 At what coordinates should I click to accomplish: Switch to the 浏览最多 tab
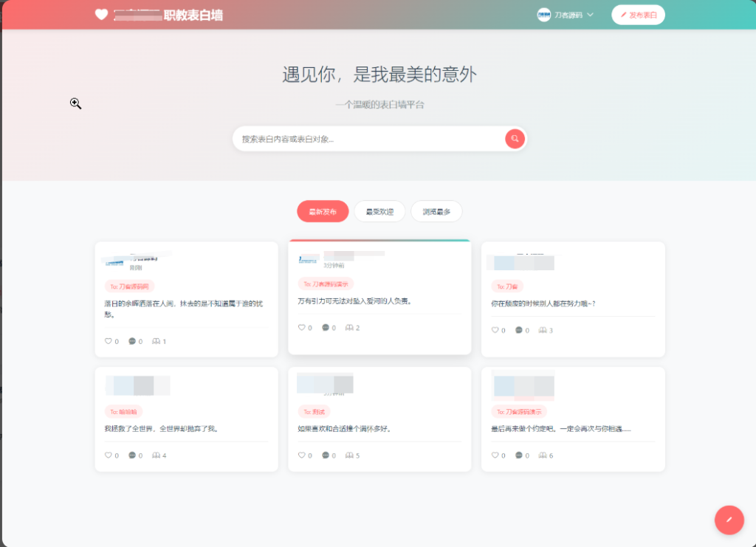(x=436, y=210)
